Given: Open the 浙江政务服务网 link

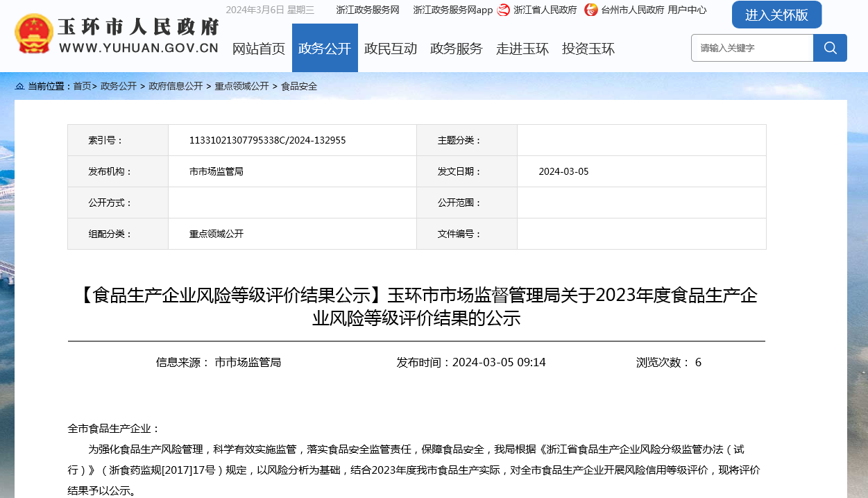Looking at the screenshot, I should 368,10.
